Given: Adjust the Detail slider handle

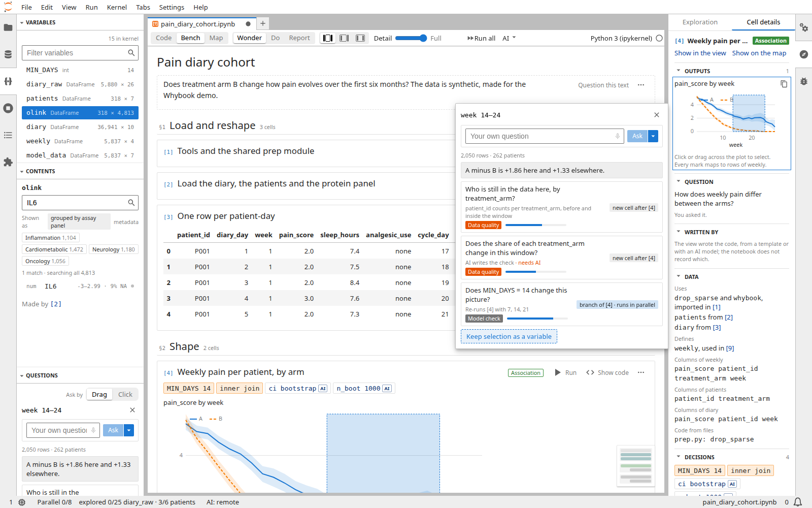Looking at the screenshot, I should pos(423,38).
